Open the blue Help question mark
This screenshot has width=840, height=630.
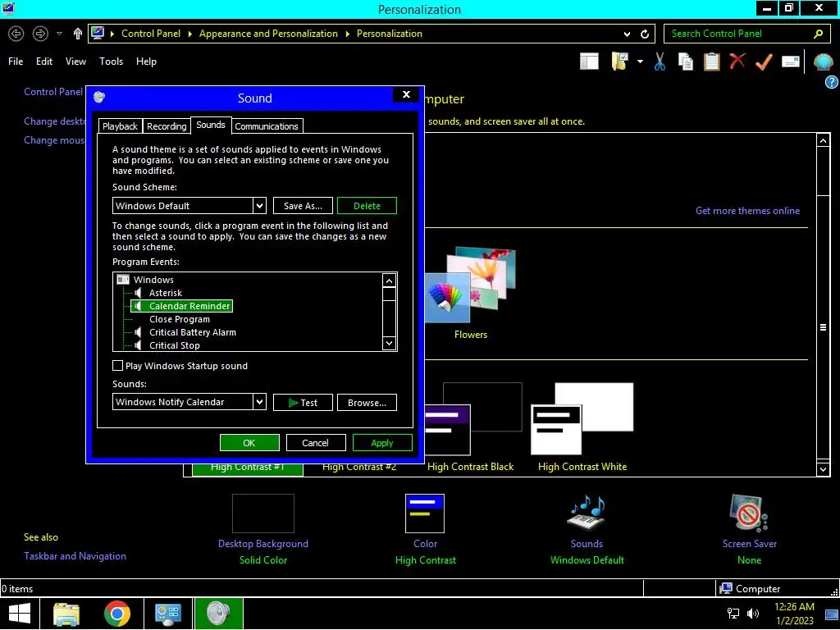pyautogui.click(x=831, y=82)
